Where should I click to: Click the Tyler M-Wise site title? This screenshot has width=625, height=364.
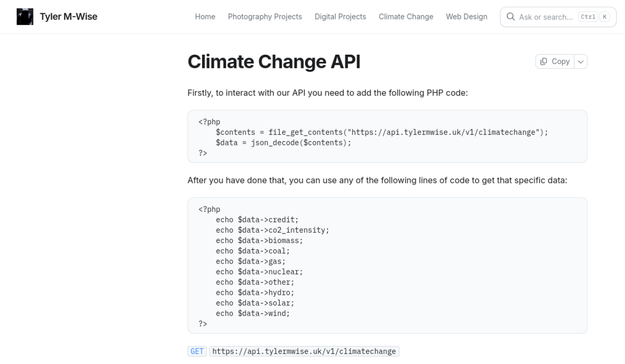point(68,17)
